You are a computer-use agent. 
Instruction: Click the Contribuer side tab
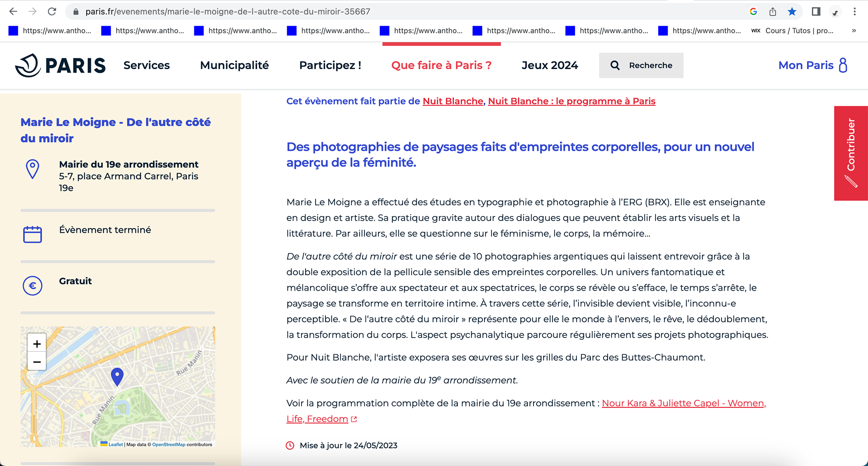[x=851, y=153]
